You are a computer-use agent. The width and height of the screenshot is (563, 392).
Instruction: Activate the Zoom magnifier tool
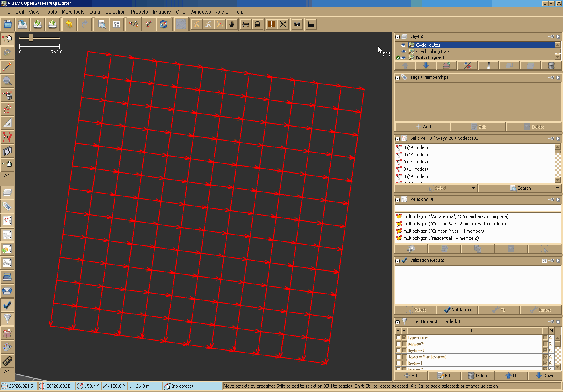tap(7, 81)
